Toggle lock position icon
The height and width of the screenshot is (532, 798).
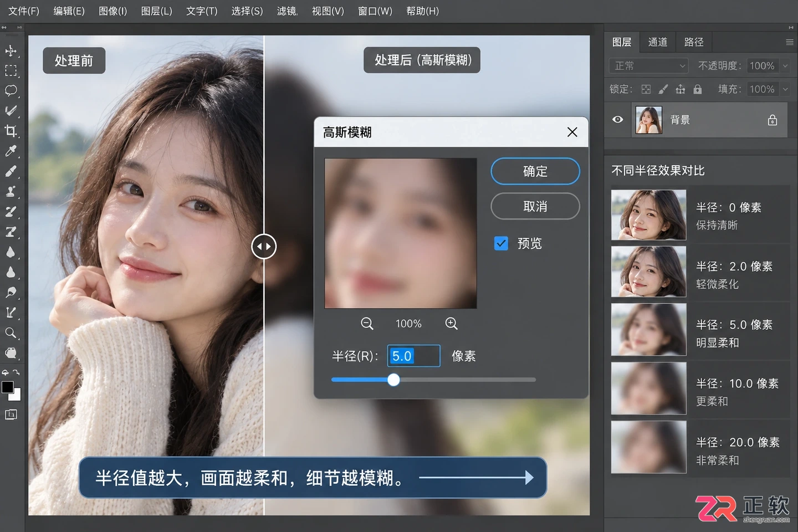[681, 89]
